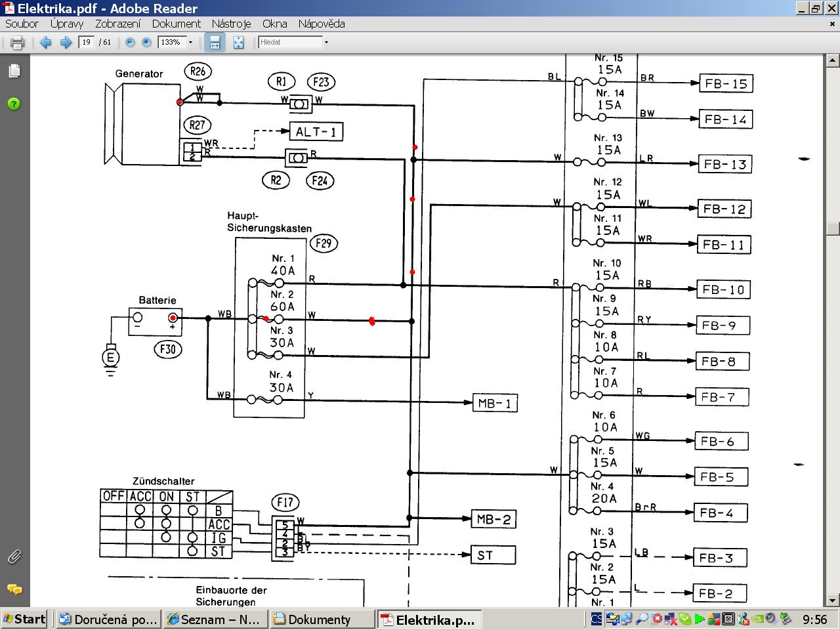
Task: Click the FB-12 box in diagram
Action: click(724, 209)
